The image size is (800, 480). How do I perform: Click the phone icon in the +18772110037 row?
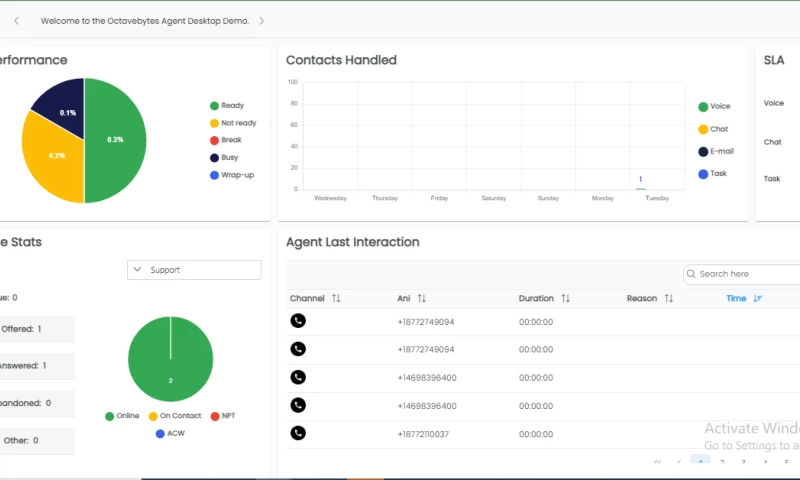pos(298,433)
